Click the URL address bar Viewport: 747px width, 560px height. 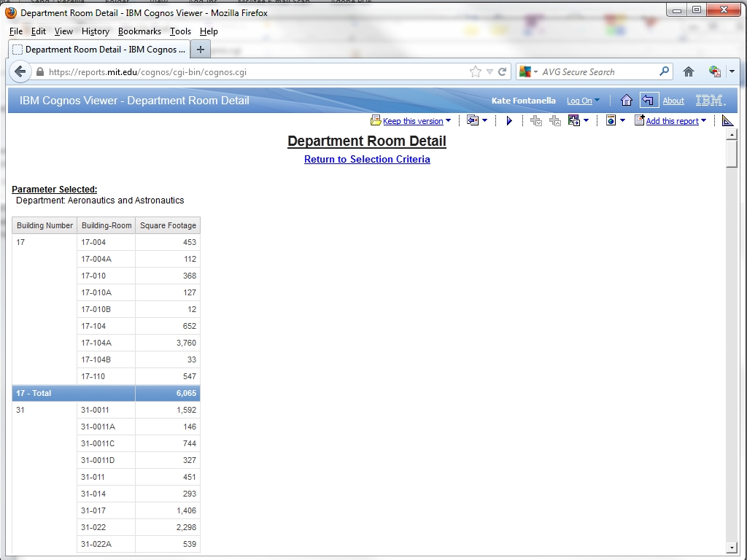[x=255, y=71]
